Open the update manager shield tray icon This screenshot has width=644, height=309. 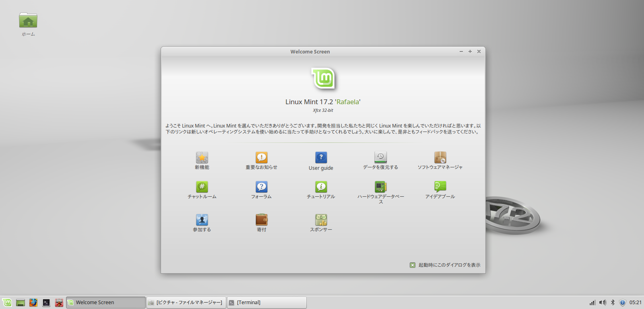point(623,303)
